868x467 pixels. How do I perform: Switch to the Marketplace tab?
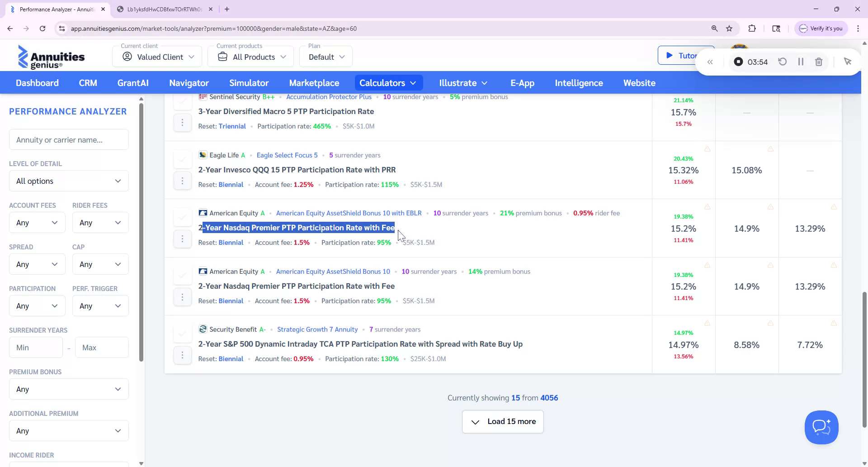(x=314, y=83)
